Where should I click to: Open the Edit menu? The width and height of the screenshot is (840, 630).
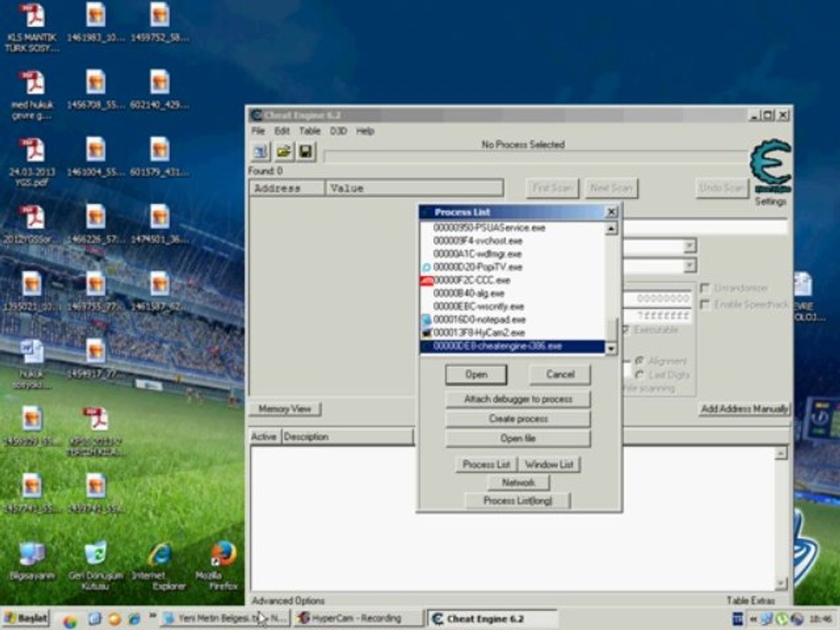point(282,130)
